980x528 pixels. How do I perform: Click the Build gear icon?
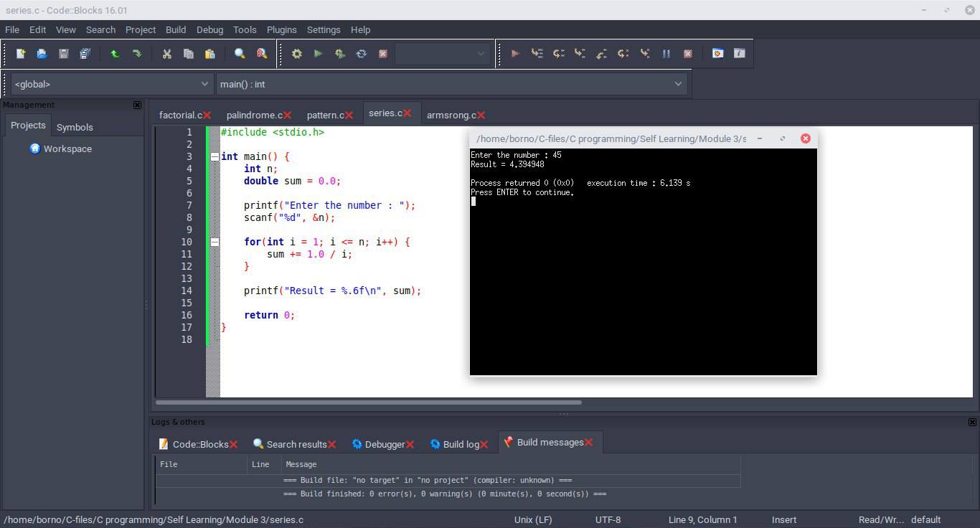[x=296, y=54]
